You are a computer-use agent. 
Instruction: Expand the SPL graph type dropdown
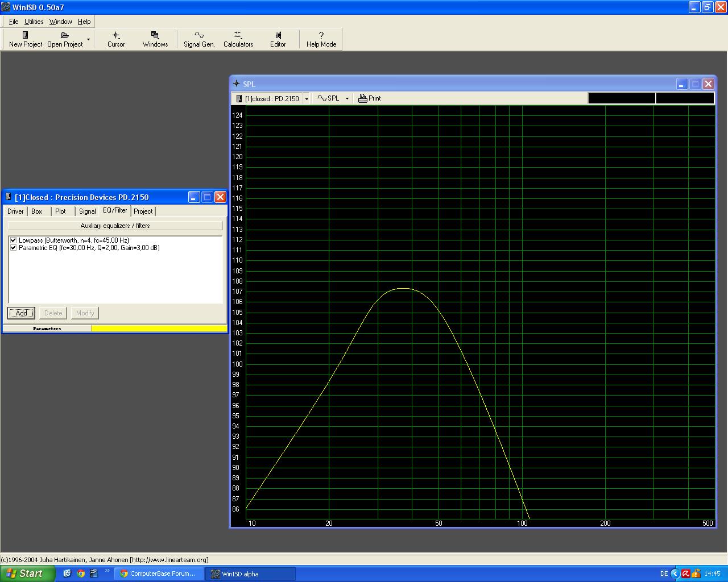click(347, 99)
